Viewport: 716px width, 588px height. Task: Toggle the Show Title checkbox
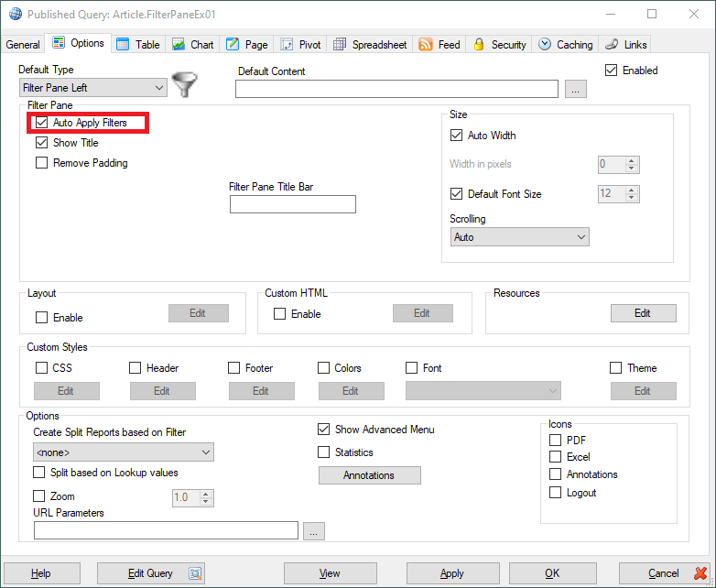[x=41, y=143]
